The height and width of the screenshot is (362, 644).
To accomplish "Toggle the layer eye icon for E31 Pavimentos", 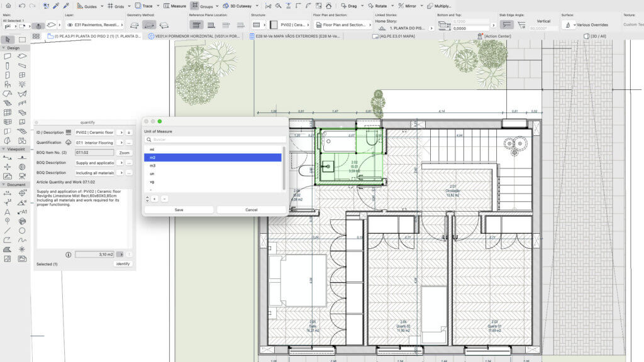I will [70, 25].
